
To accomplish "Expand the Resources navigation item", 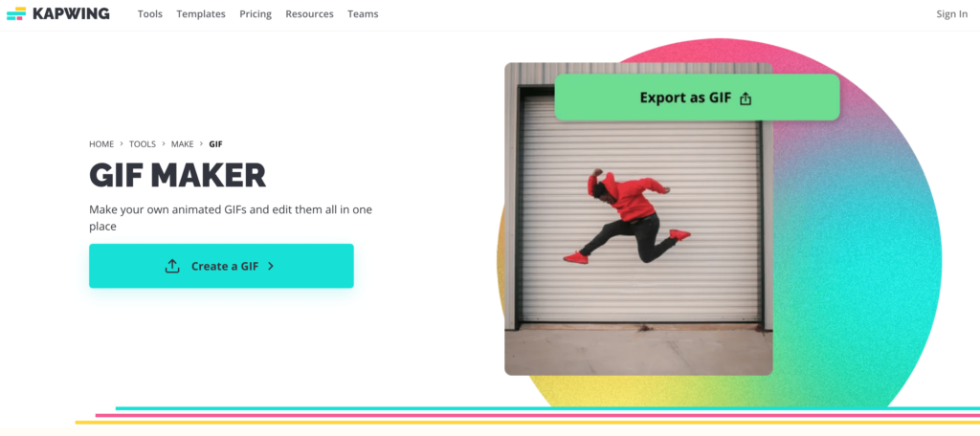I will 309,14.
